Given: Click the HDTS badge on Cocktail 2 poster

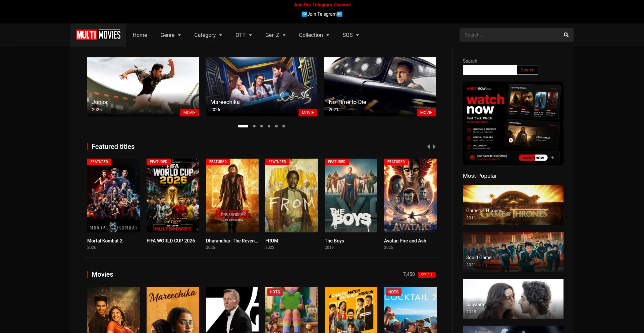Looking at the screenshot, I should pyautogui.click(x=393, y=292).
